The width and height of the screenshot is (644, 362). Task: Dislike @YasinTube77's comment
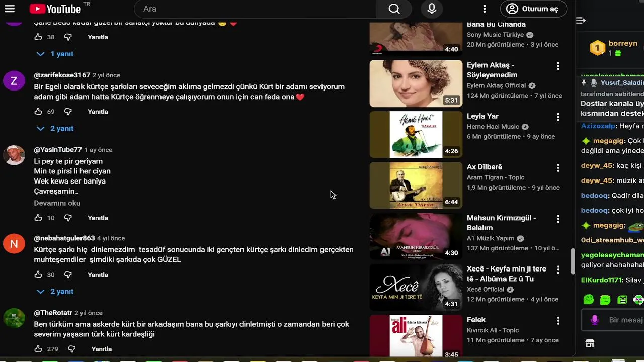click(x=68, y=218)
